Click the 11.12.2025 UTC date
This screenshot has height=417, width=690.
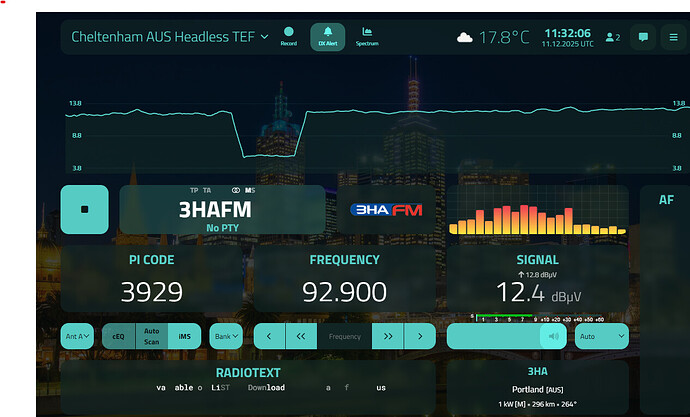click(568, 44)
